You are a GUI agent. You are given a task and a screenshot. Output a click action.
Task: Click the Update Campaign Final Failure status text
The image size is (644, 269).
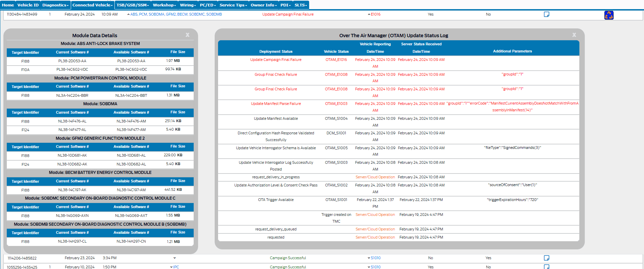[288, 14]
